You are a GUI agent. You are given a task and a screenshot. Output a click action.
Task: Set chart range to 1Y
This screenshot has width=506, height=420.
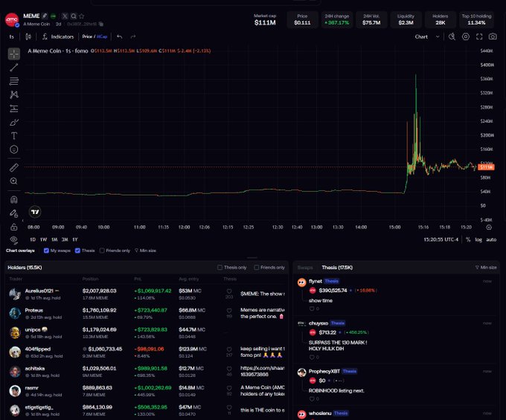[x=75, y=239]
